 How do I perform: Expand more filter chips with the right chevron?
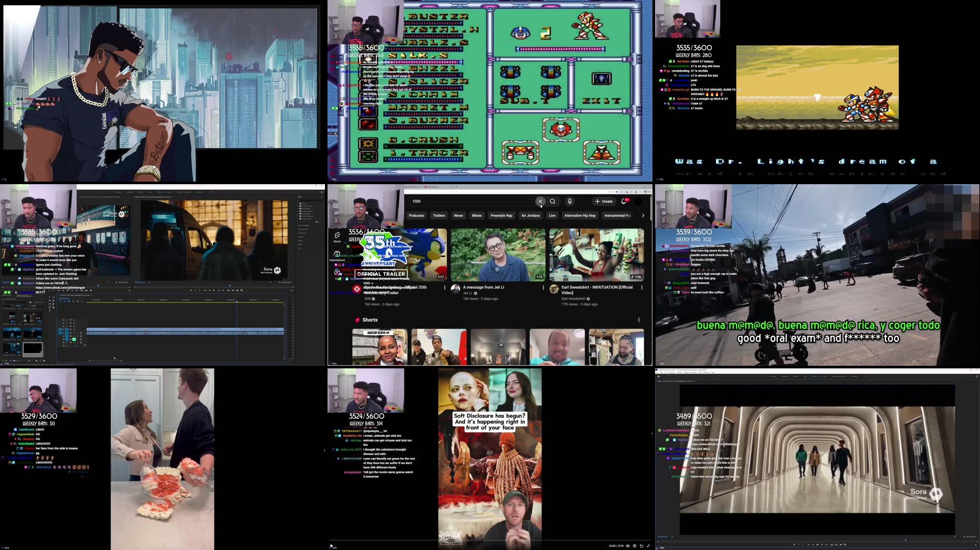tap(642, 215)
